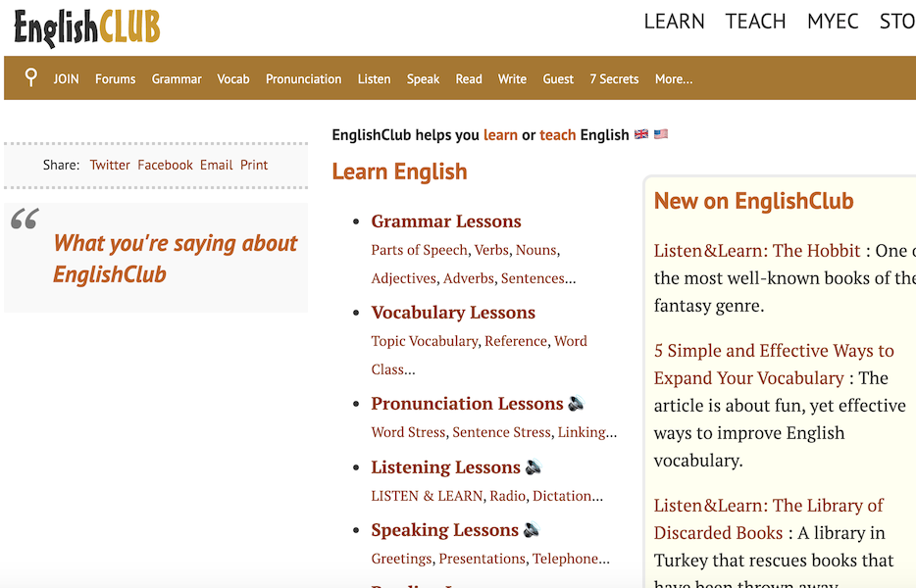Viewport: 916px width, 588px height.
Task: Open Vocab in the navigation bar
Action: tap(233, 78)
